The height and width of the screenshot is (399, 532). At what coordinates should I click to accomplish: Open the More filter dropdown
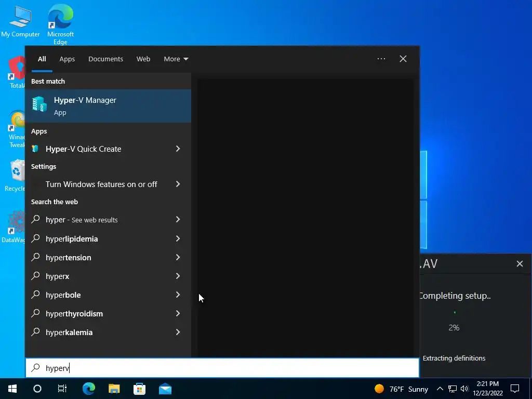[x=176, y=59]
